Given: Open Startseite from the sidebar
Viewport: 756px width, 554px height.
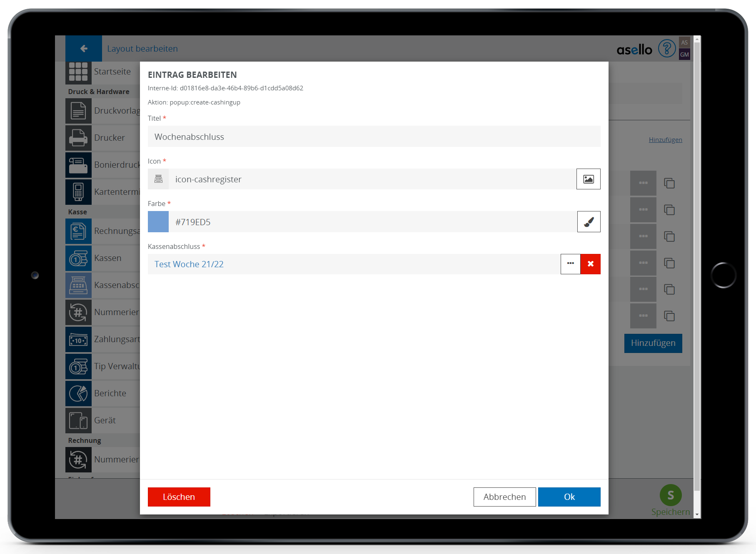Looking at the screenshot, I should [78, 72].
